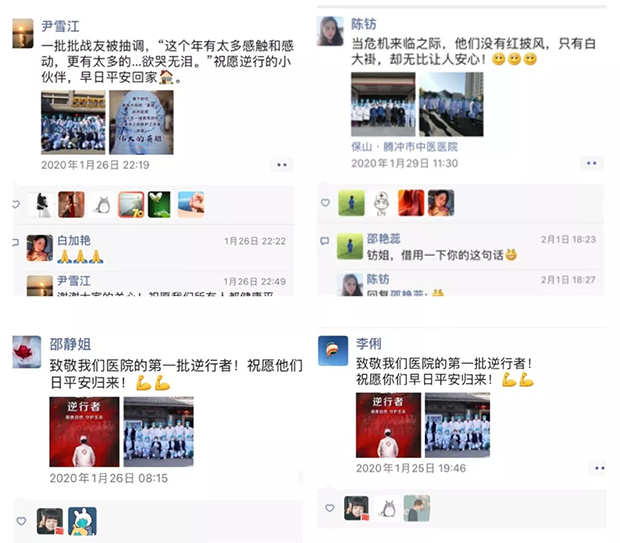Open 保山·腾冲市中医医院 location link
This screenshot has height=543, width=620.
click(404, 147)
